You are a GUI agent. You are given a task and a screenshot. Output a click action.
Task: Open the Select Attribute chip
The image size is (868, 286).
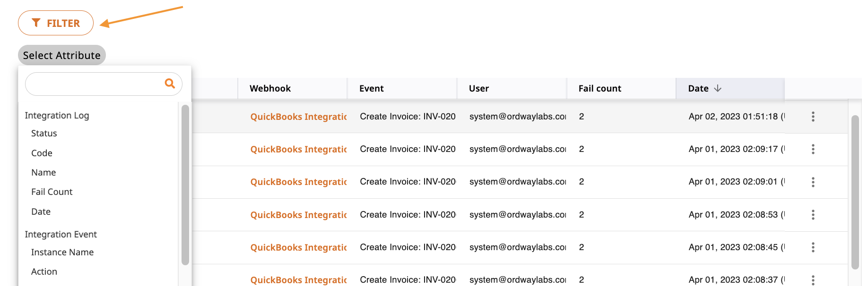pos(62,55)
